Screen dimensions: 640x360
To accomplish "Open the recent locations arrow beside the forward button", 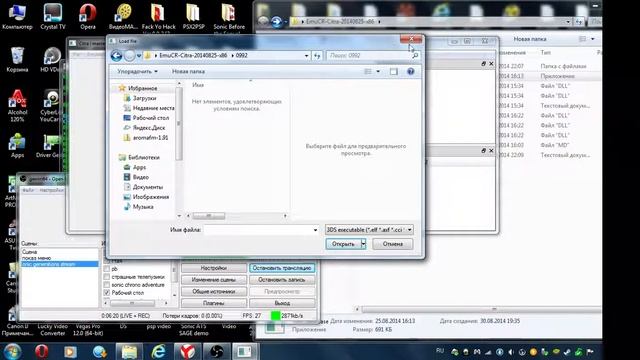I will tap(139, 56).
